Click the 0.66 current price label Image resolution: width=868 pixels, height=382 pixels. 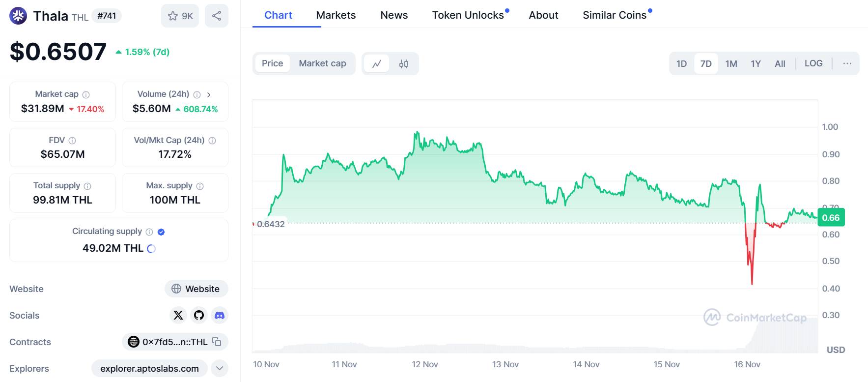point(831,218)
